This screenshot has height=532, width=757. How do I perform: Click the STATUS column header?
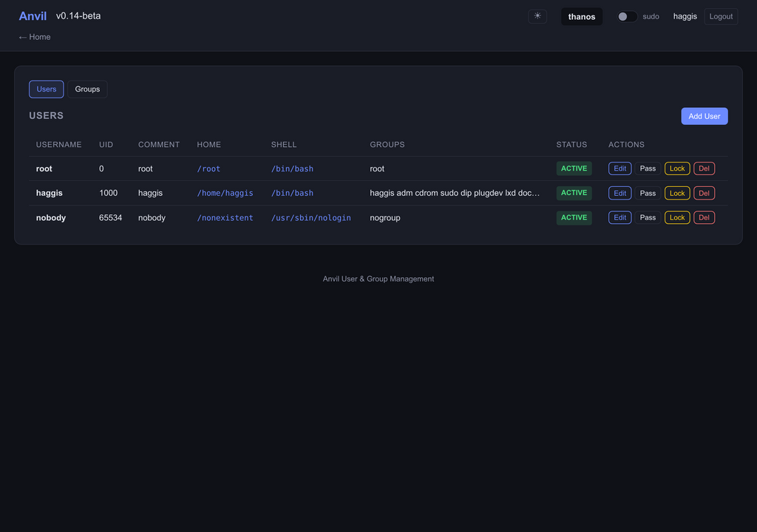[571, 145]
